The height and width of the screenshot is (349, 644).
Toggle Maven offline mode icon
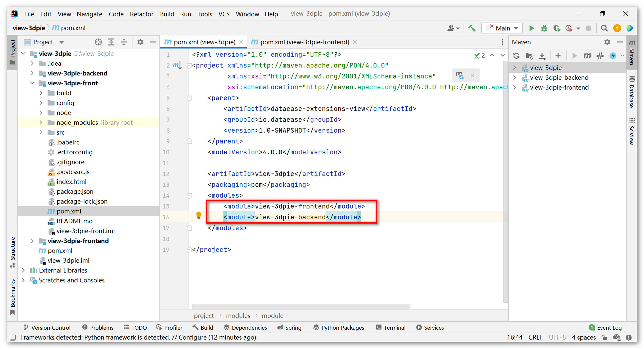(600, 55)
